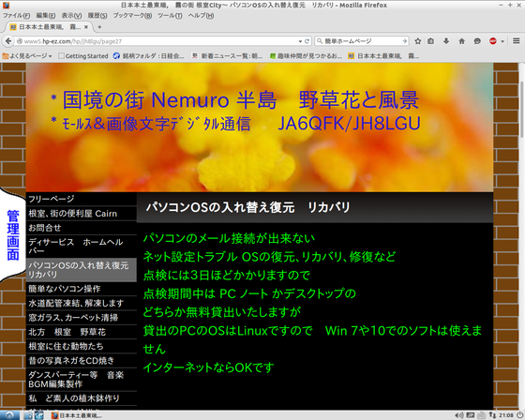This screenshot has height=420, width=525.
Task: Click the keyboard layout tray icon
Action: 470,415
